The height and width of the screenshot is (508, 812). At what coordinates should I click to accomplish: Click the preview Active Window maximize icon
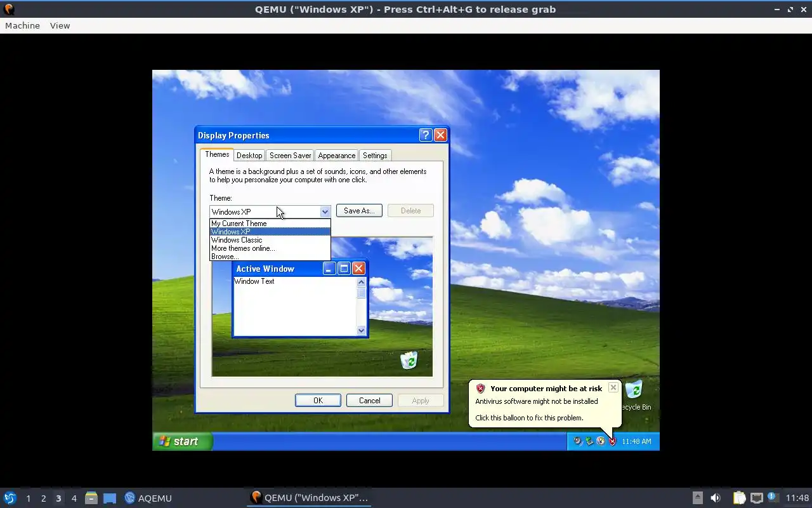(344, 269)
